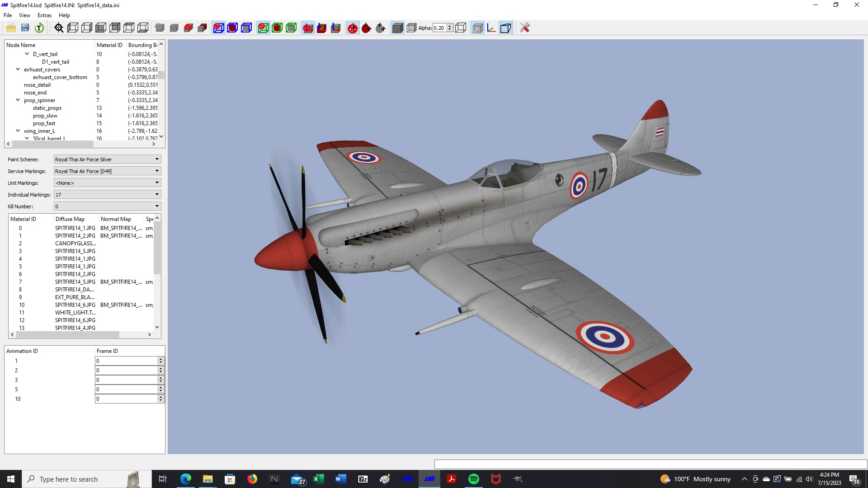Toggle the grey cube with red symbols button
Viewport: 868px width, 488px height.
coord(477,28)
